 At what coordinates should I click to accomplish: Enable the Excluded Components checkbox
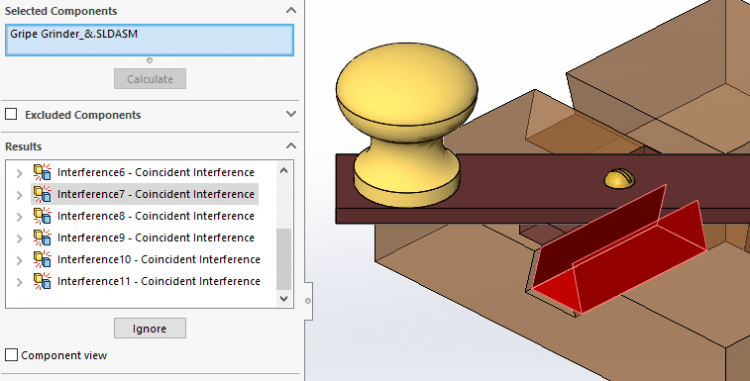[x=11, y=114]
